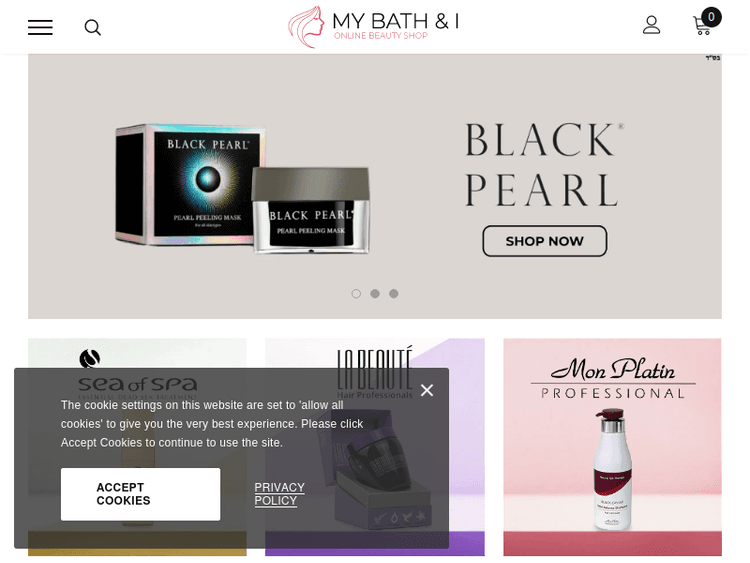Open the Sea of Spa brand tile

pyautogui.click(x=137, y=447)
